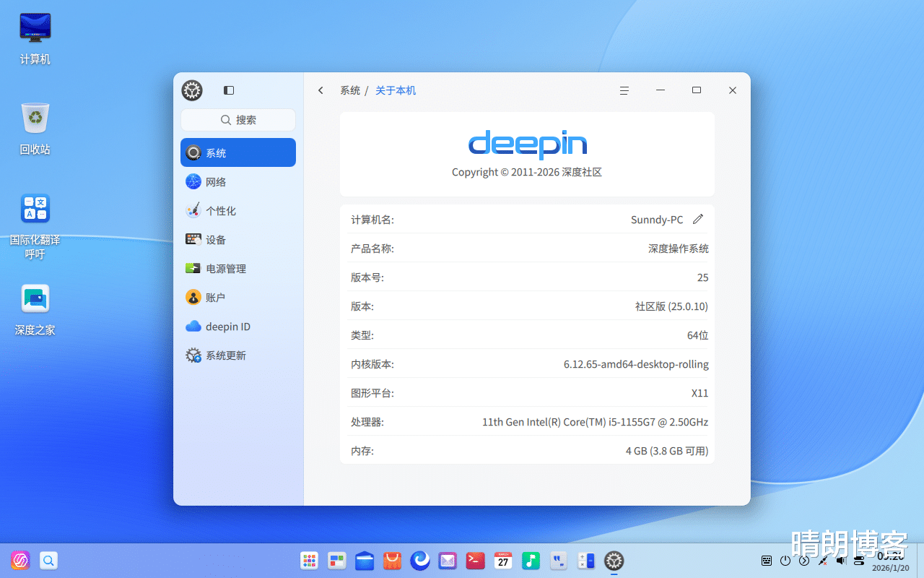Screen dimensions: 924x578
Task: Click the pencil icon to edit computer name
Action: (x=697, y=220)
